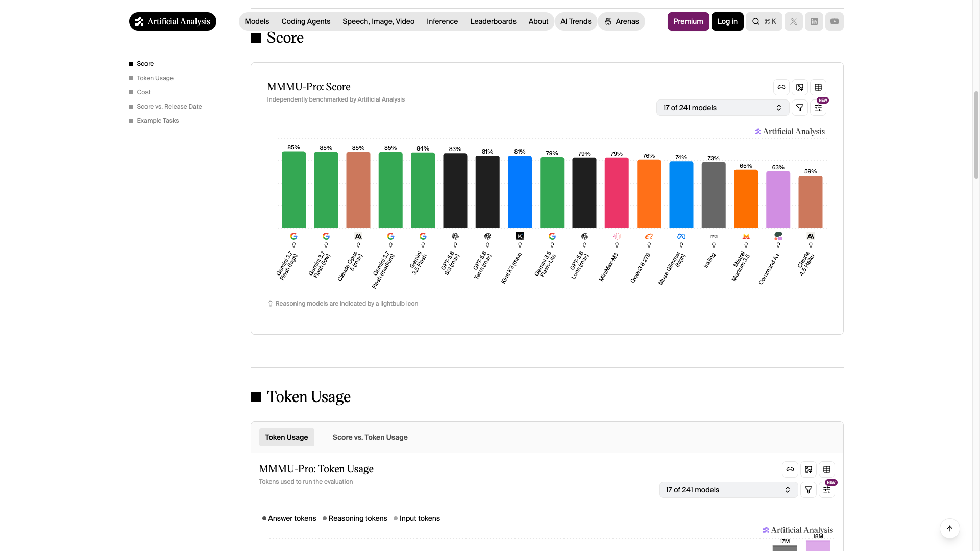The image size is (980, 551).
Task: Click the Meta logo under Muse Glimmer bar
Action: click(681, 236)
